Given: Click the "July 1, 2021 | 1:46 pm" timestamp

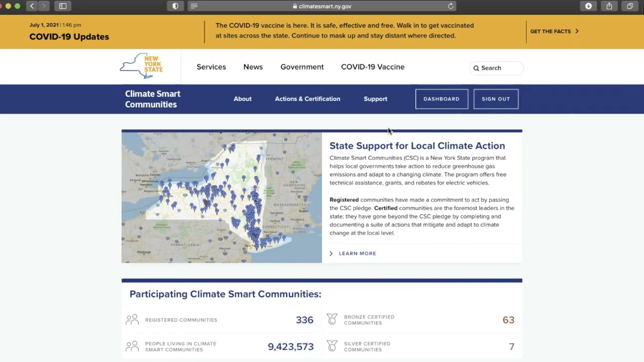Looking at the screenshot, I should [x=55, y=25].
